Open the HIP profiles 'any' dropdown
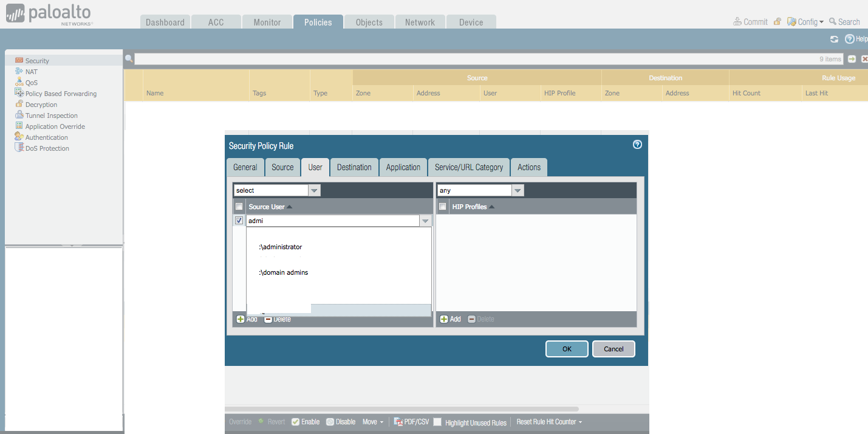 pos(518,190)
